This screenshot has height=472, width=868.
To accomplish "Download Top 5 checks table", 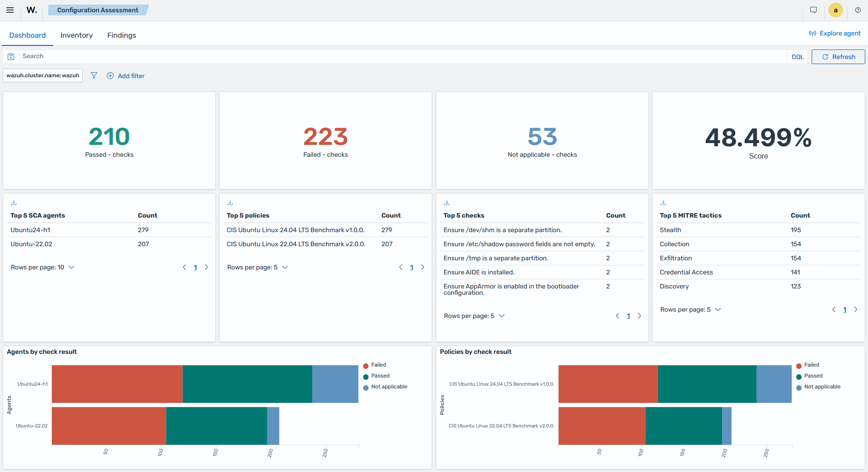I will (447, 203).
